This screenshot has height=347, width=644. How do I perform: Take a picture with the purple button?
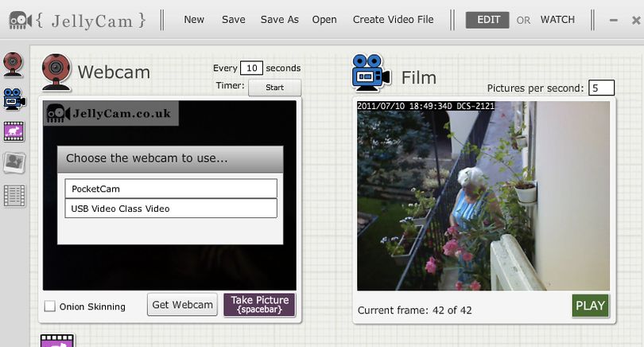coord(259,305)
